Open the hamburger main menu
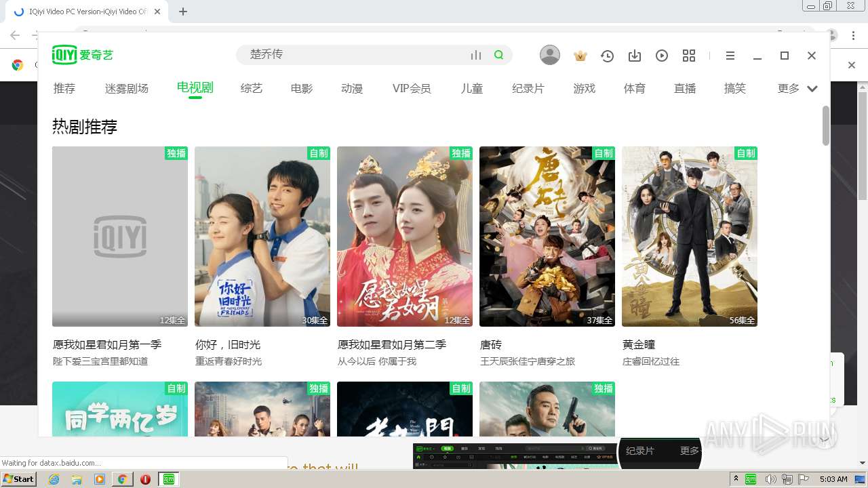This screenshot has height=488, width=868. click(x=730, y=56)
